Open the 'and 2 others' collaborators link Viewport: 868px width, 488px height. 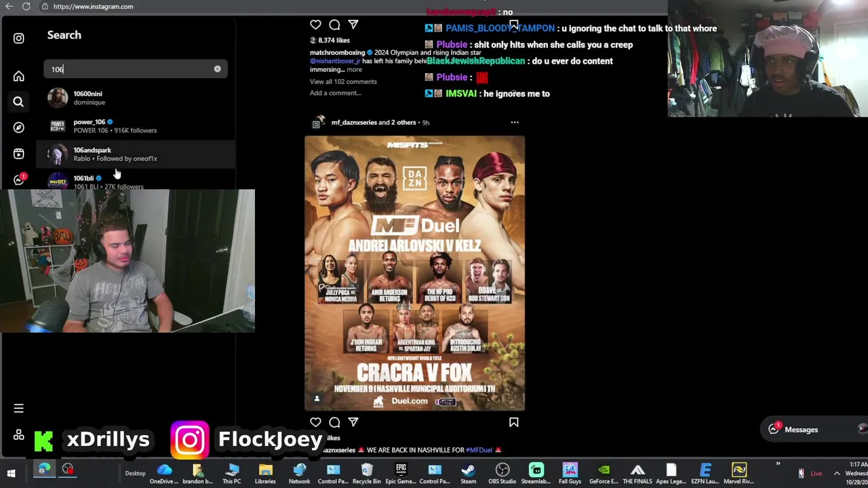[397, 123]
